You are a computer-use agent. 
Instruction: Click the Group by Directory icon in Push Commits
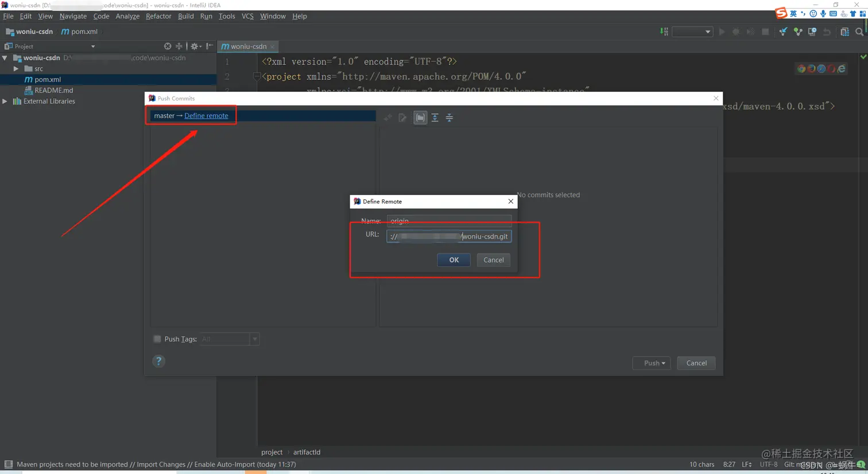[x=420, y=117]
